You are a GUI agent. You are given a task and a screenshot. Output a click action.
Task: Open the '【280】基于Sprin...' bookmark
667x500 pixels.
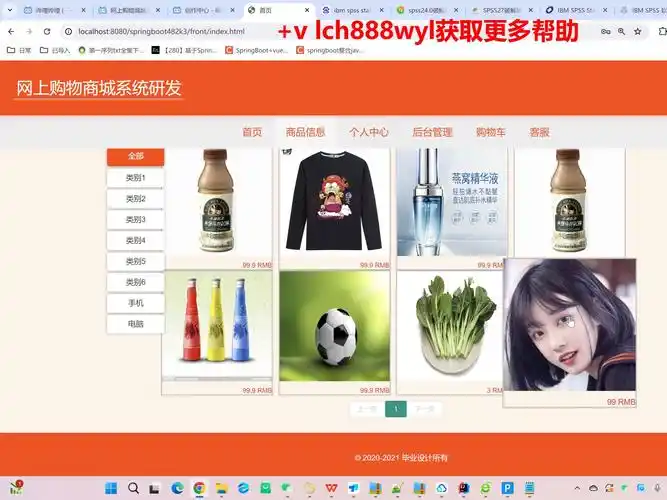tap(185, 50)
